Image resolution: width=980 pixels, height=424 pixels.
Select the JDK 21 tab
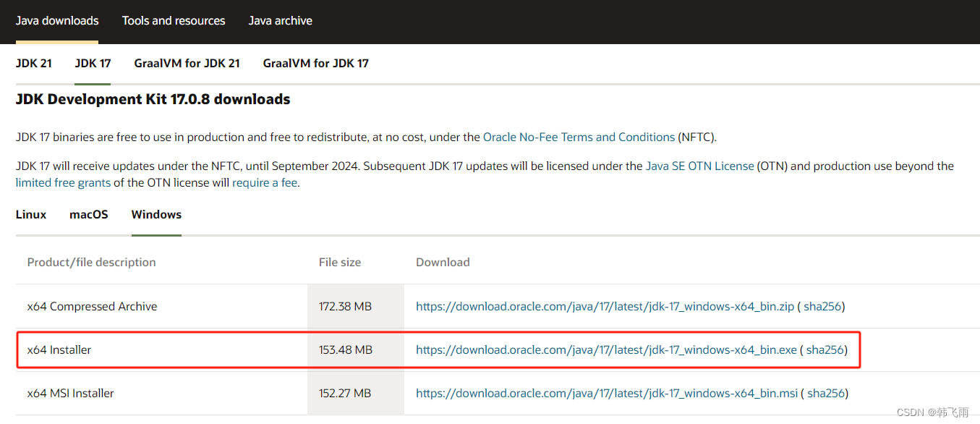[x=34, y=64]
